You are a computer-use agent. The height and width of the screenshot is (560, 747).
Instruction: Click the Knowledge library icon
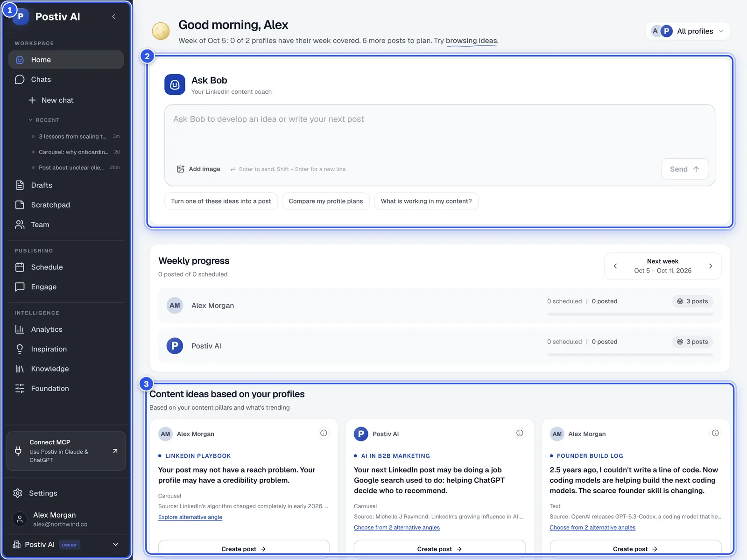[20, 369]
